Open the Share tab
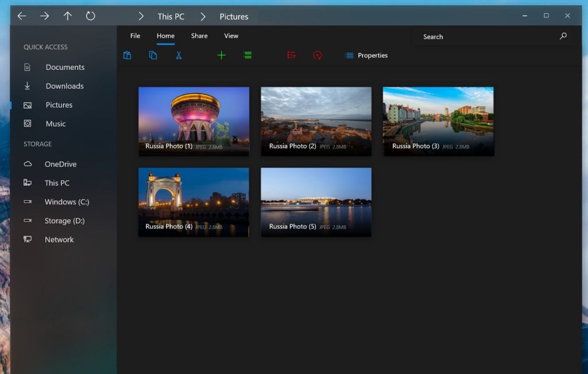This screenshot has height=374, width=588. [x=199, y=36]
